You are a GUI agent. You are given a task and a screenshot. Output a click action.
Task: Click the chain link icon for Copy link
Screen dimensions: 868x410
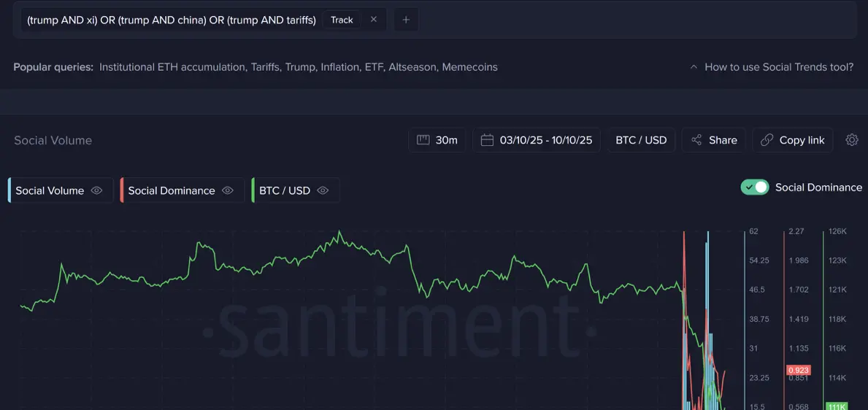[767, 140]
